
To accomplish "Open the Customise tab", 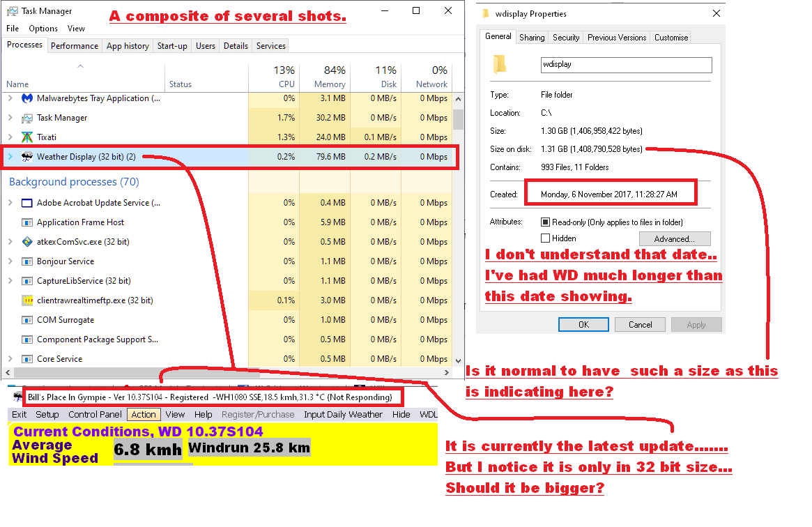I will point(671,37).
